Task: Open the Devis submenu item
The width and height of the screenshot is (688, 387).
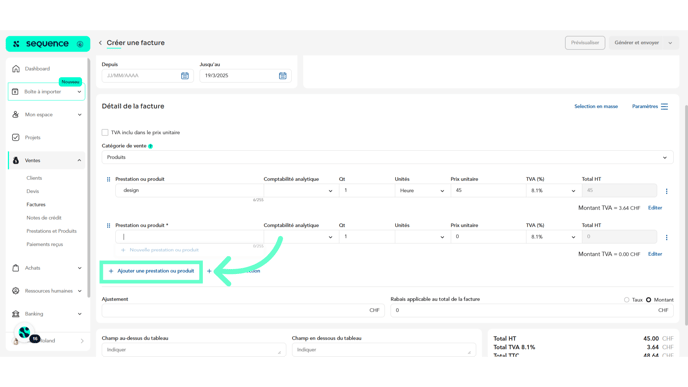Action: coord(33,191)
